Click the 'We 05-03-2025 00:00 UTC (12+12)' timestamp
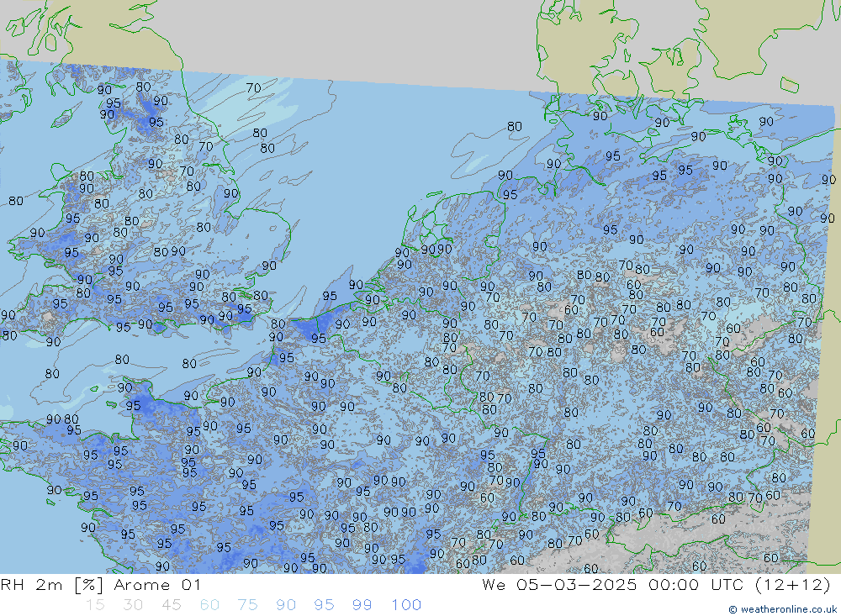The width and height of the screenshot is (841, 616). click(656, 584)
